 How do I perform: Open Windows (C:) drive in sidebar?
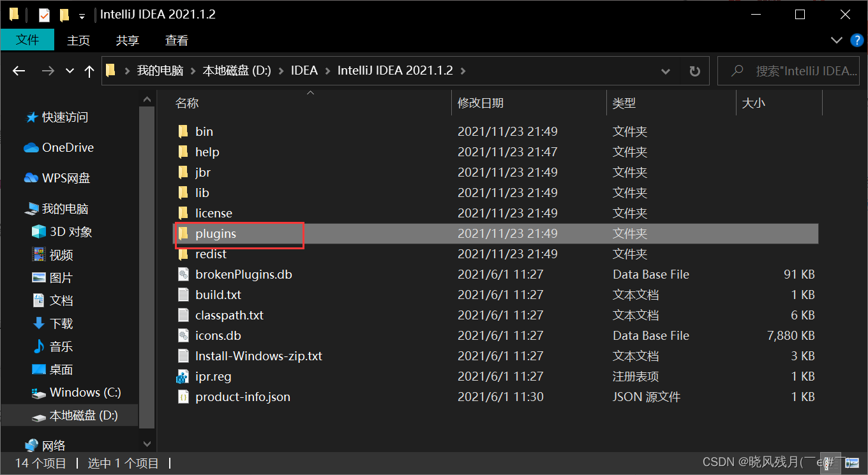tap(76, 392)
